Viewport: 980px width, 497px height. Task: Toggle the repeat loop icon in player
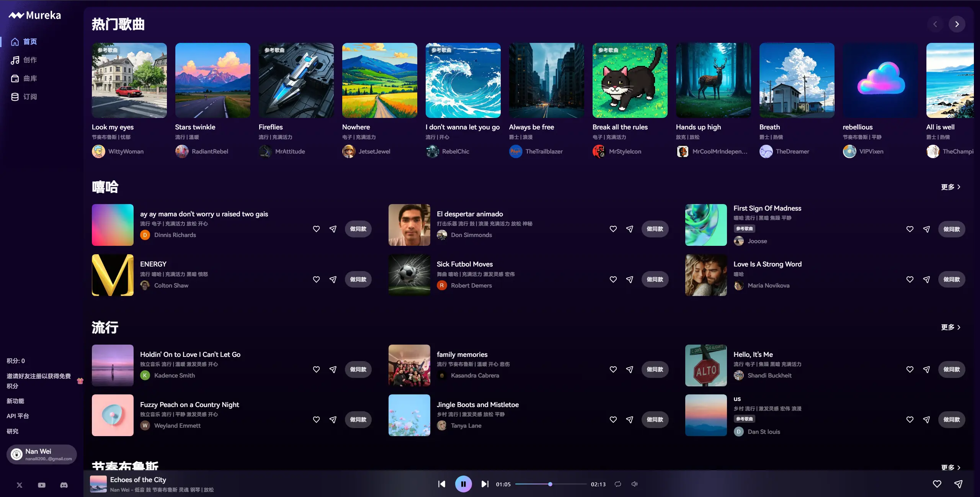tap(618, 484)
